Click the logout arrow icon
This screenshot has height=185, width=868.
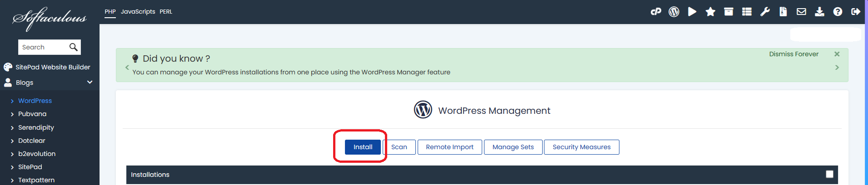tap(856, 12)
